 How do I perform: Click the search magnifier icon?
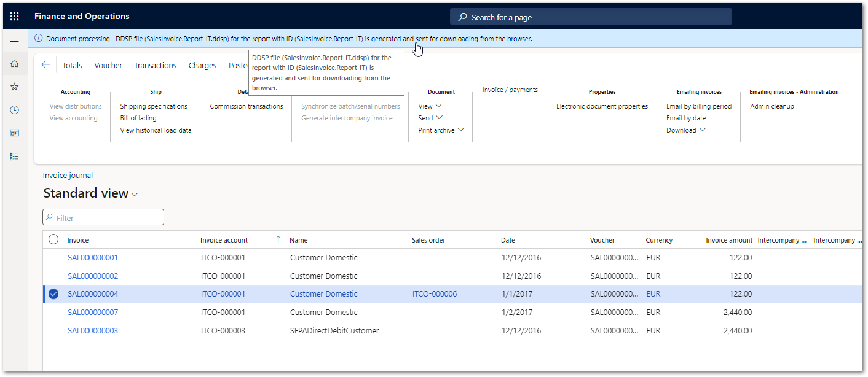(x=462, y=17)
